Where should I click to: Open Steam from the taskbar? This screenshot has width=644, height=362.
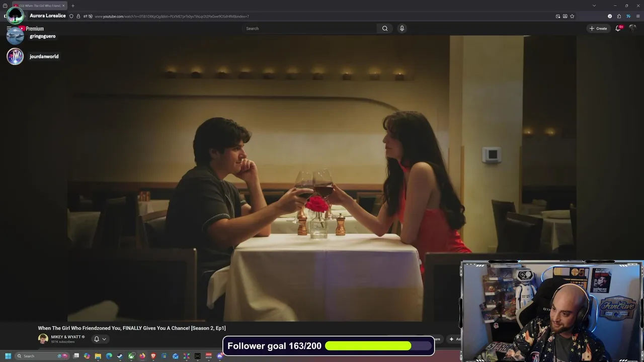point(120,356)
